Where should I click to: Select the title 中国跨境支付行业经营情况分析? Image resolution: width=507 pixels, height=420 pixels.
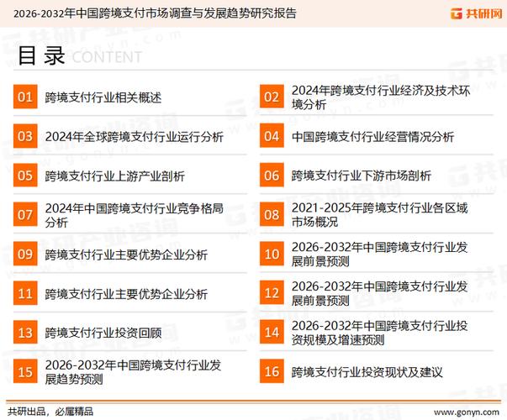pyautogui.click(x=372, y=137)
